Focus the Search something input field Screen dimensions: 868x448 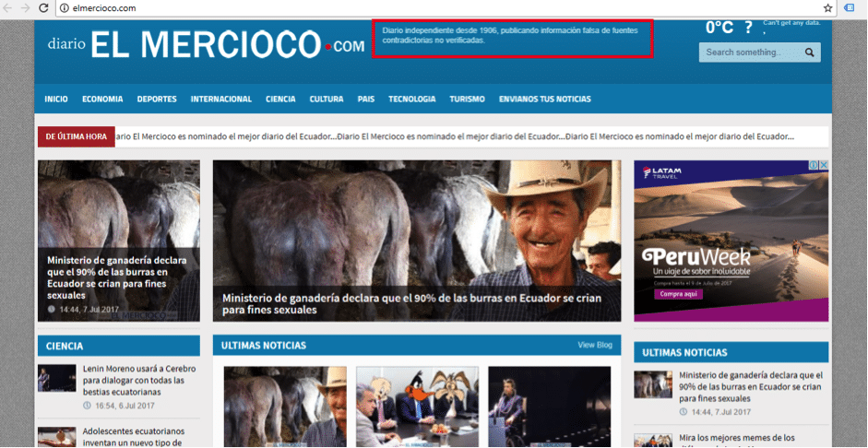pos(751,53)
